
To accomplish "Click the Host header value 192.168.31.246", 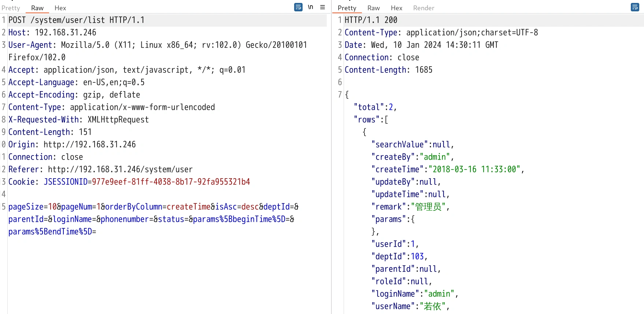I will (x=65, y=33).
